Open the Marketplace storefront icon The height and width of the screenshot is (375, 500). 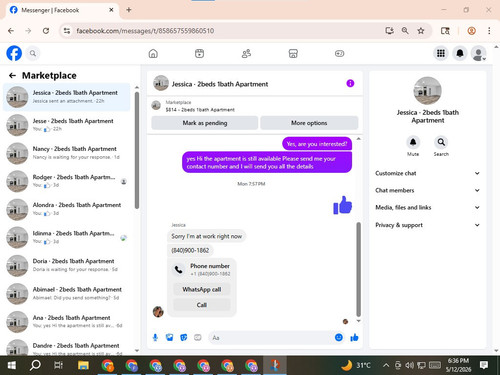pyautogui.click(x=293, y=53)
